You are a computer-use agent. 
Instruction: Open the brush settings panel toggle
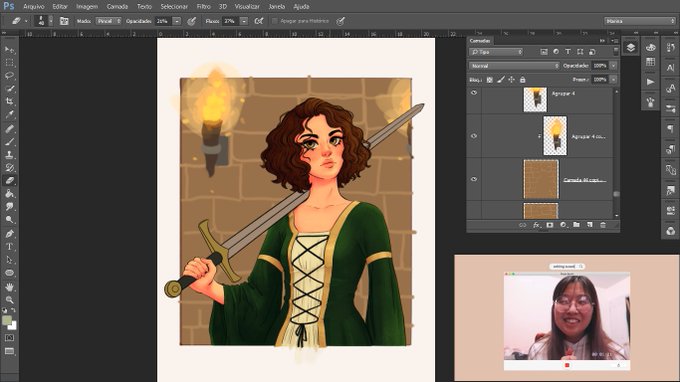pos(64,21)
